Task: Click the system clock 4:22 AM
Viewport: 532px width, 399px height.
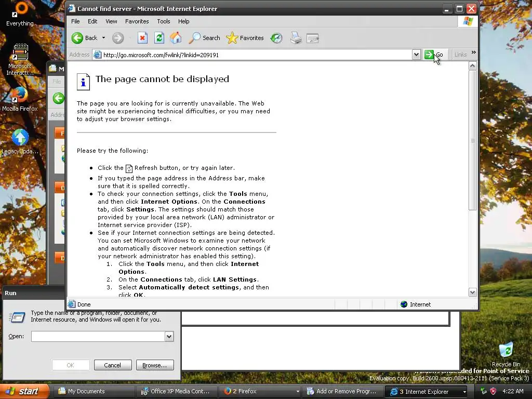Action: (513, 391)
